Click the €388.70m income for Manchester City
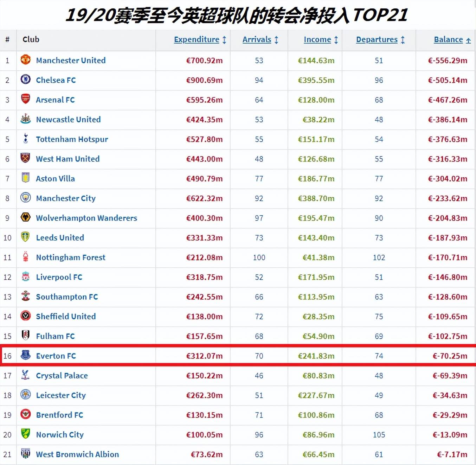476x465 pixels. click(316, 198)
